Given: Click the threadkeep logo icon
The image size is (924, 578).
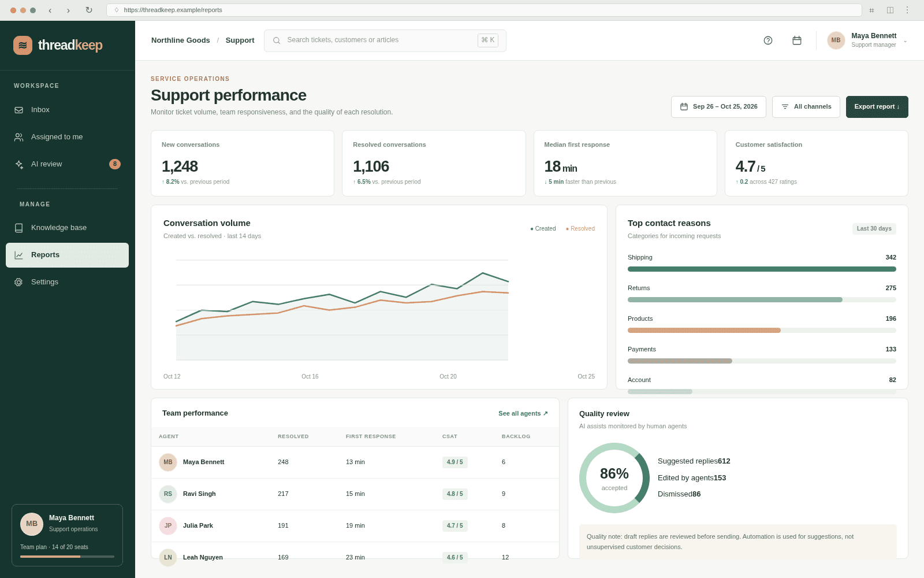Looking at the screenshot, I should pyautogui.click(x=23, y=45).
